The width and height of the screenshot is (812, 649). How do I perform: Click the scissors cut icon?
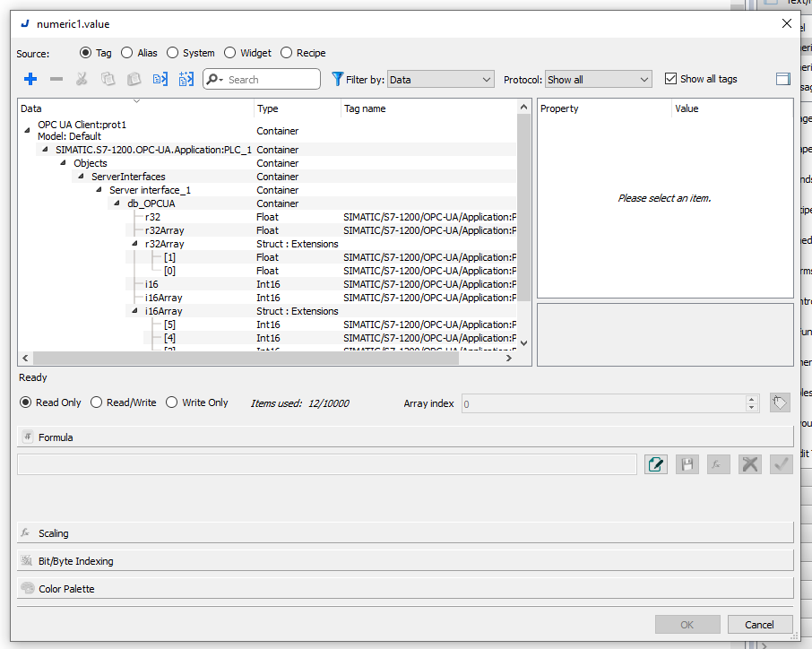coord(82,79)
